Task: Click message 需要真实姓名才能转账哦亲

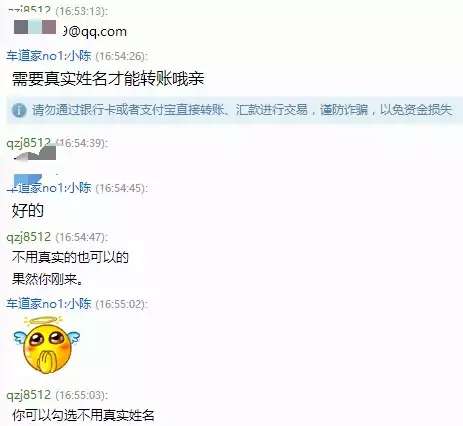Action: pos(108,79)
